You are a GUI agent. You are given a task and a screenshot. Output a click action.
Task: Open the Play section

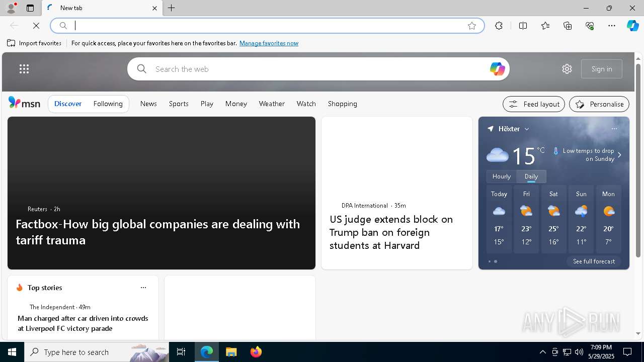[x=207, y=104]
